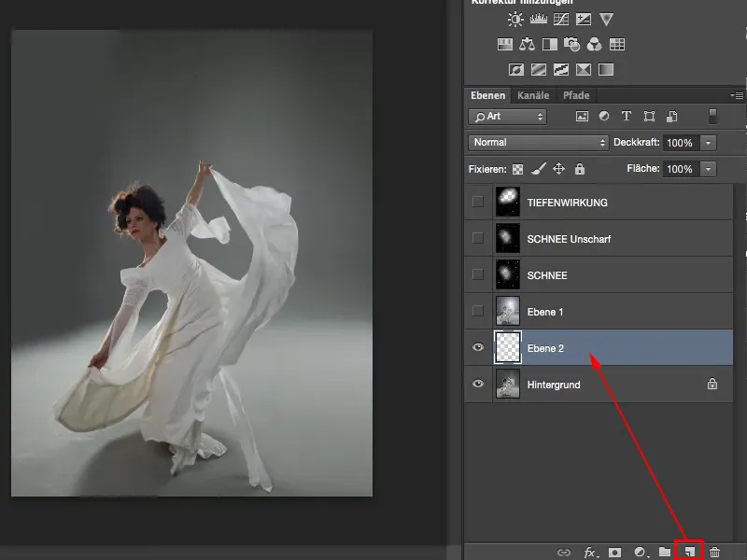Switch to the Kanäle tab
The width and height of the screenshot is (747, 560).
[533, 95]
